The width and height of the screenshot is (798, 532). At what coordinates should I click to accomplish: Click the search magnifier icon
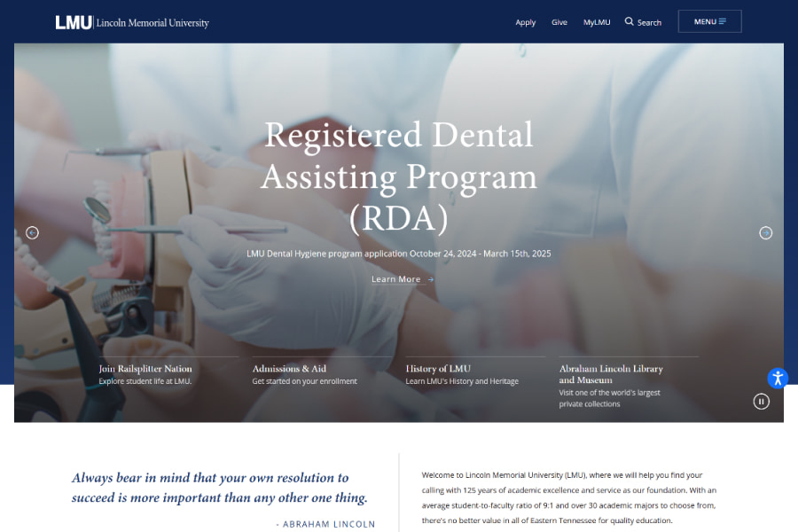(629, 21)
